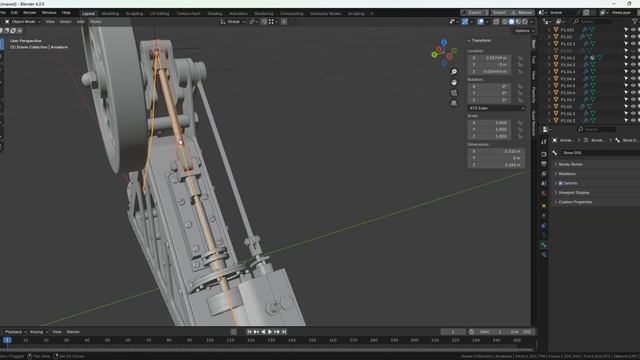
Task: Open the Global transform orientation dropdown
Action: pos(233,22)
